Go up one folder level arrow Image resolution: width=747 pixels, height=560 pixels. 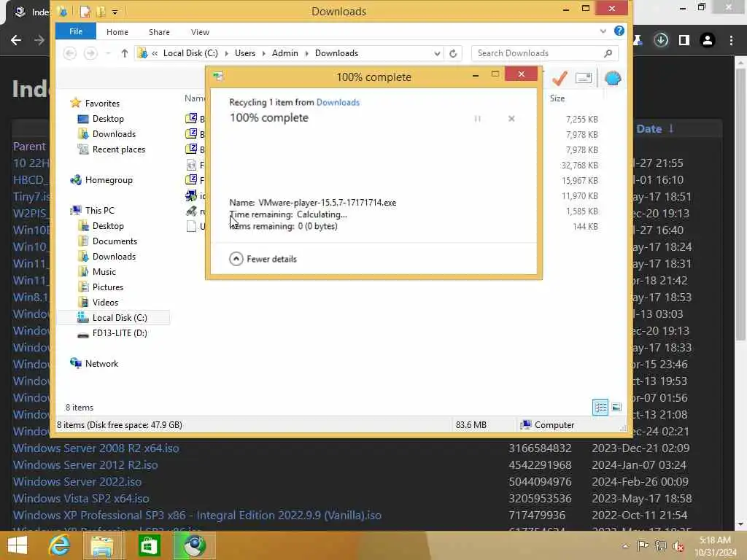124,53
